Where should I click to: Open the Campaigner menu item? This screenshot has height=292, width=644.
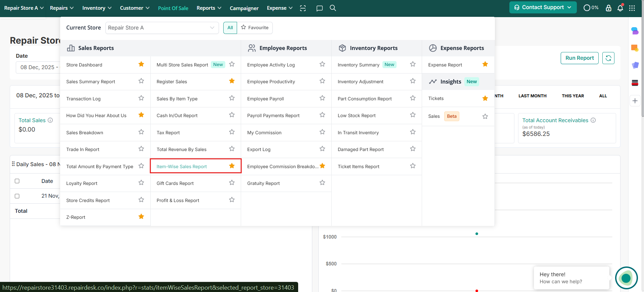(244, 8)
